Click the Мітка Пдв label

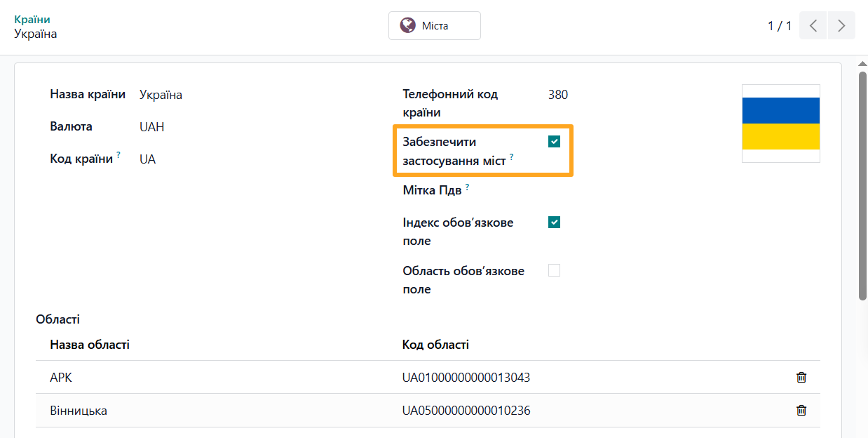[x=432, y=190]
